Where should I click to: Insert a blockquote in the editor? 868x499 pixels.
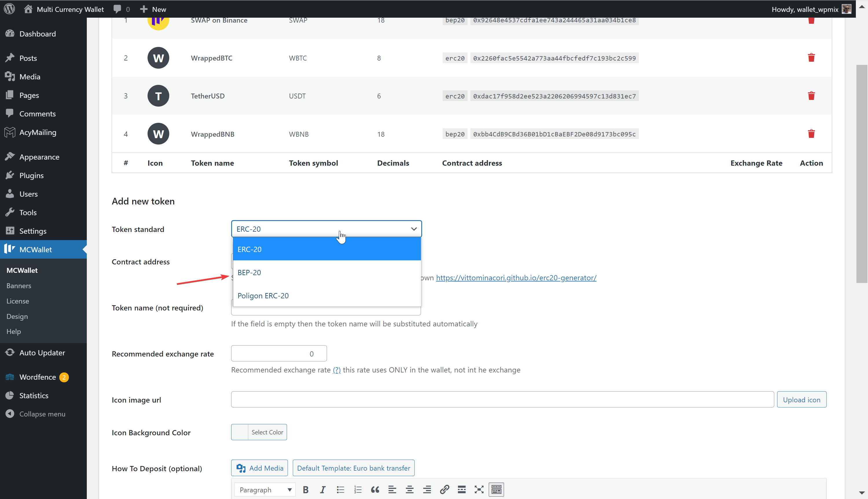pos(375,489)
